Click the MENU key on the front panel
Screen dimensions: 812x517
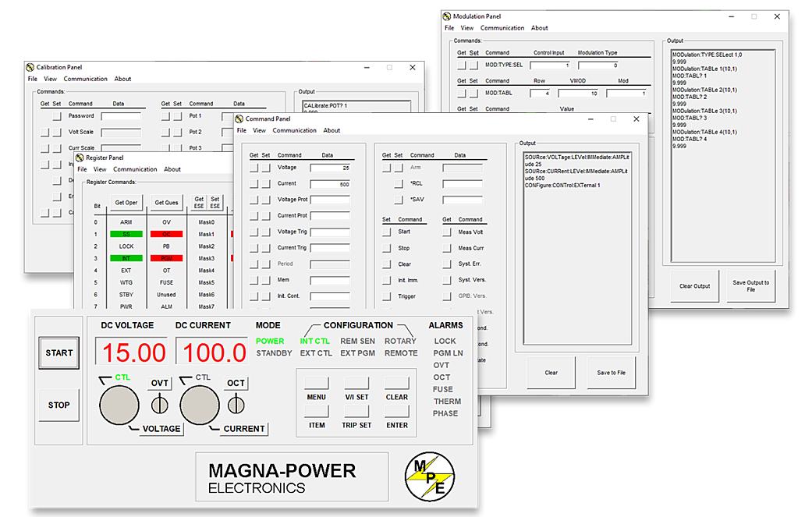pyautogui.click(x=317, y=383)
